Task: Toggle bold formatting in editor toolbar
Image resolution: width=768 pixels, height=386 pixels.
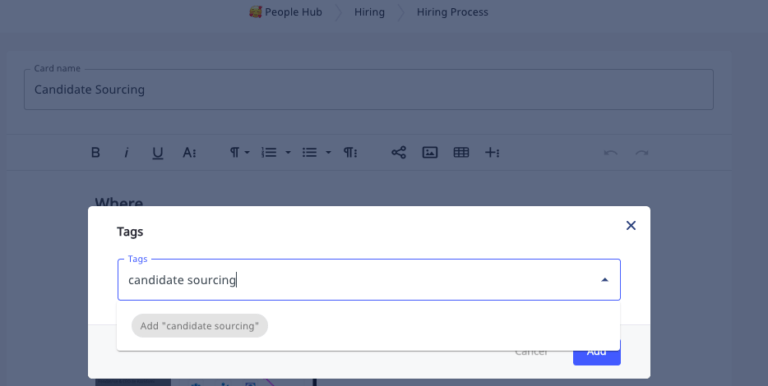Action: click(x=96, y=152)
